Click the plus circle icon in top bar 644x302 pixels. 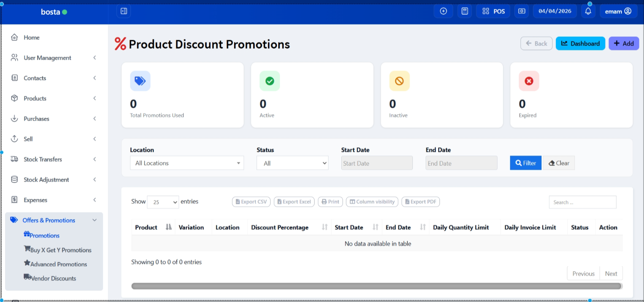coord(443,11)
